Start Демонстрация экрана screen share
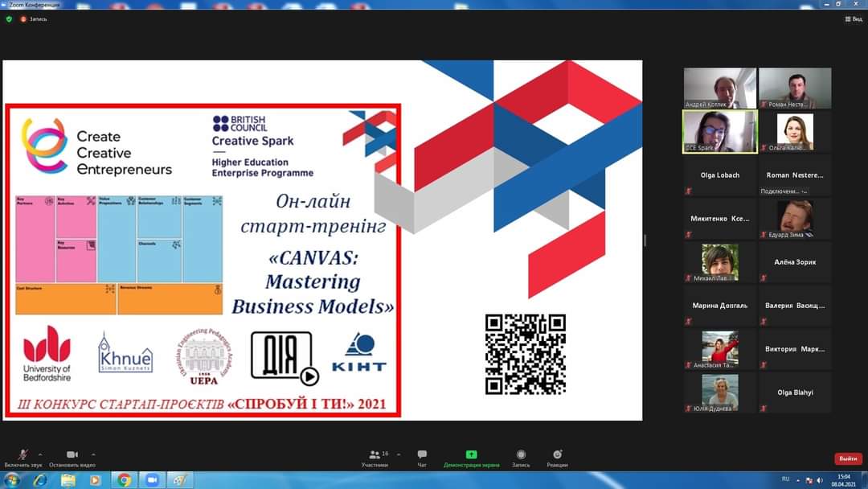The width and height of the screenshot is (868, 489). 471,458
